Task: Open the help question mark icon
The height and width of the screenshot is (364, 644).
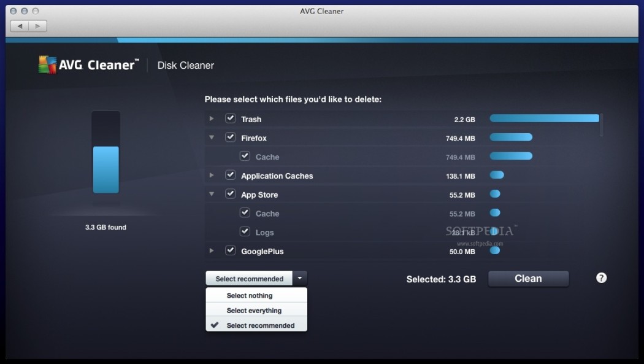Action: (x=601, y=278)
